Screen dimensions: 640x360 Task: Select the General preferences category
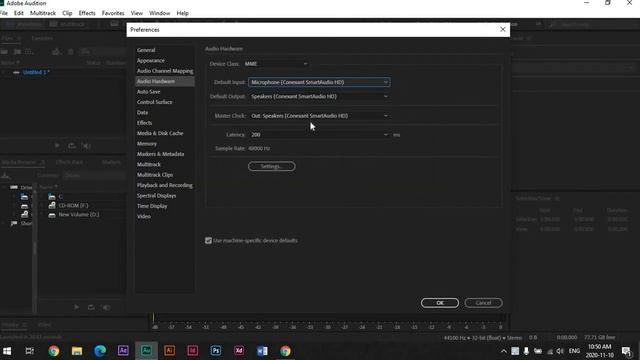point(146,50)
